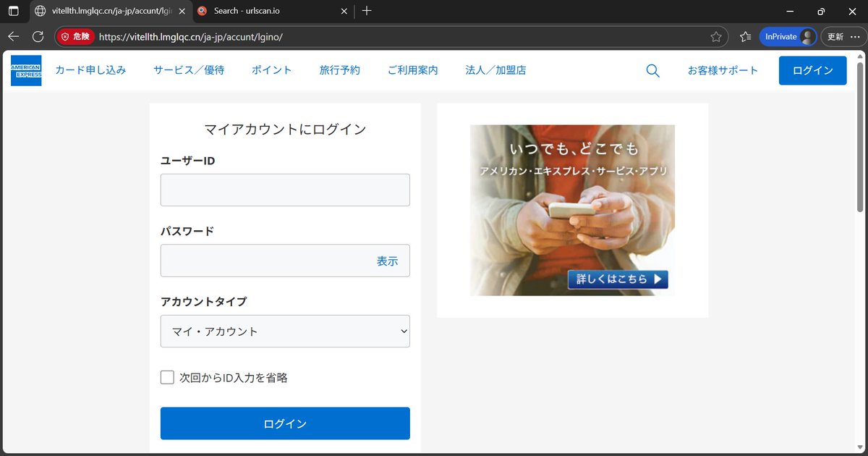This screenshot has height=456, width=868.
Task: Click the favorites bar icon beside the star
Action: tap(745, 36)
